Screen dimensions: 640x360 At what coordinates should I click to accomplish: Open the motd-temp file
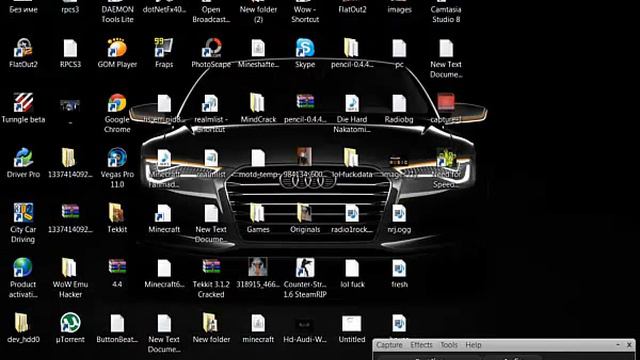pos(258,158)
